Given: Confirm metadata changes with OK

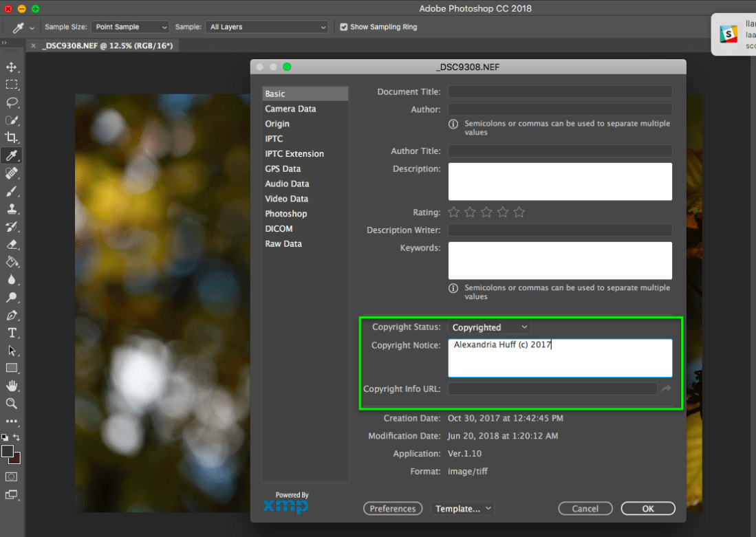Looking at the screenshot, I should click(x=647, y=508).
